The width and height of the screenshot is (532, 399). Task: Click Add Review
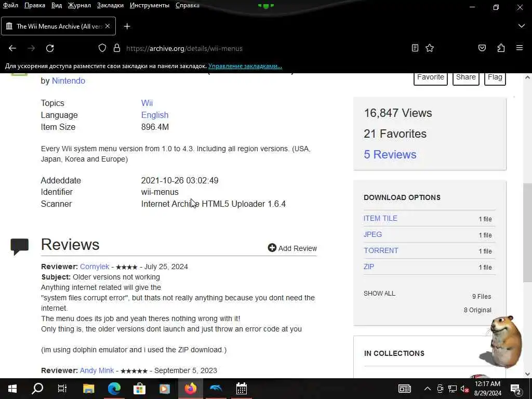click(x=292, y=248)
